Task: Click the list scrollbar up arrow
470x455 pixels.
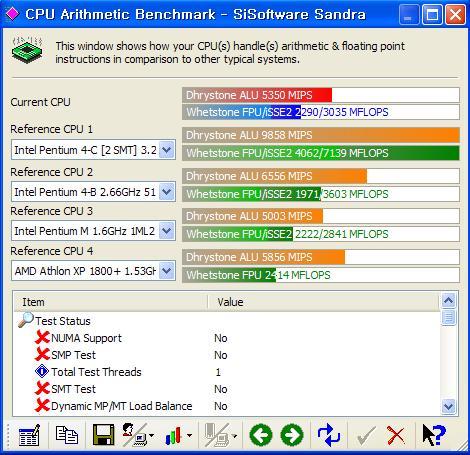Action: [x=448, y=301]
